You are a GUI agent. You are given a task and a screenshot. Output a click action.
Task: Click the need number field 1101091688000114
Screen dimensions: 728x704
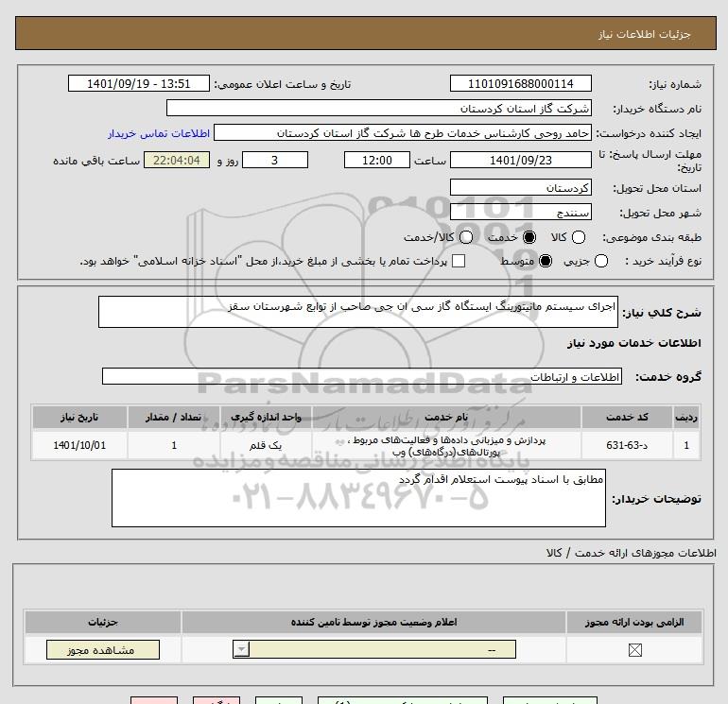pos(520,83)
